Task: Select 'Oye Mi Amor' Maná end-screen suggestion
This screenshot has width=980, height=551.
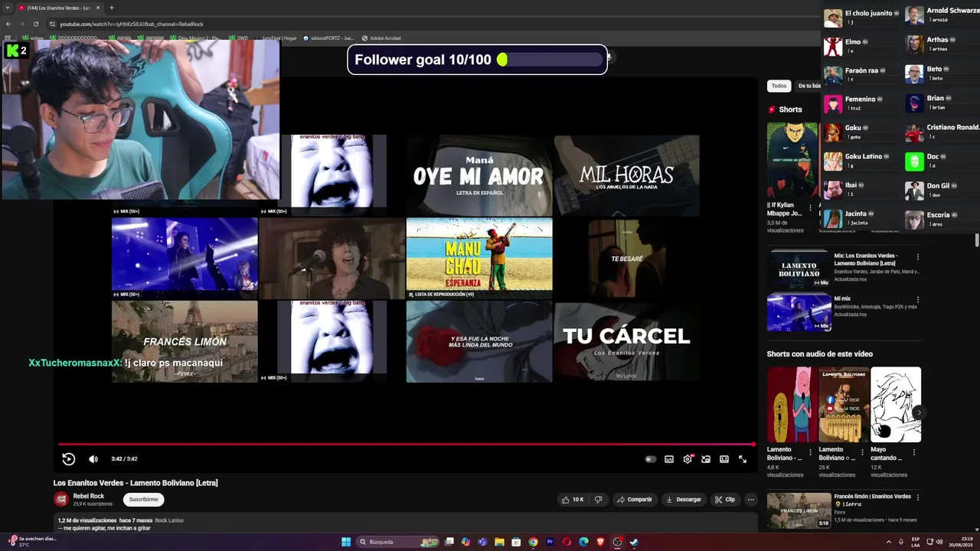Action: pyautogui.click(x=479, y=175)
